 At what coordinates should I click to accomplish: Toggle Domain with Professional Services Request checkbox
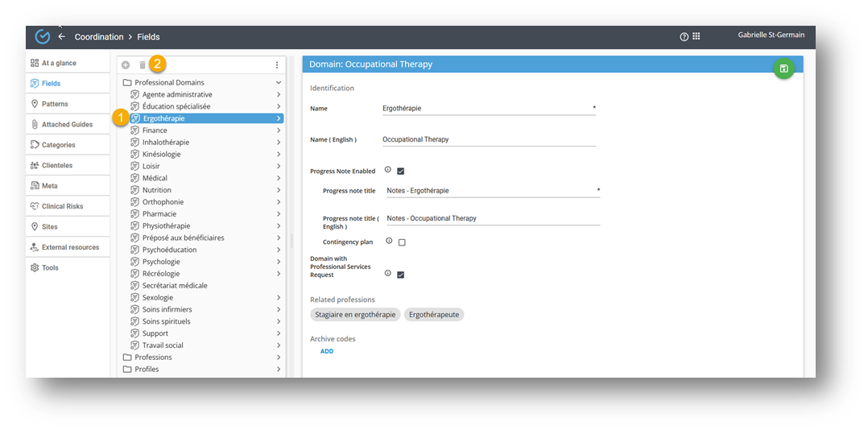click(400, 275)
